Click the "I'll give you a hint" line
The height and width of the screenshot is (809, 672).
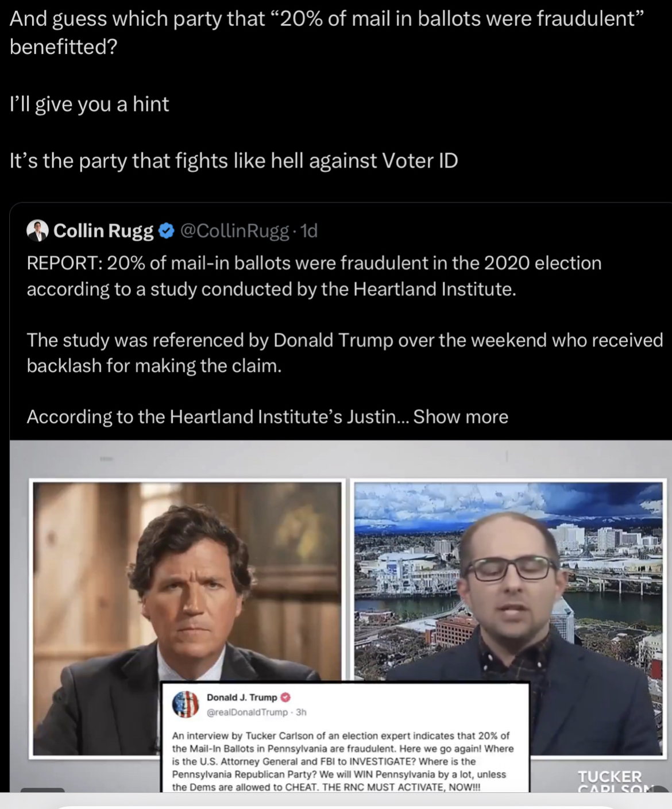click(x=90, y=104)
